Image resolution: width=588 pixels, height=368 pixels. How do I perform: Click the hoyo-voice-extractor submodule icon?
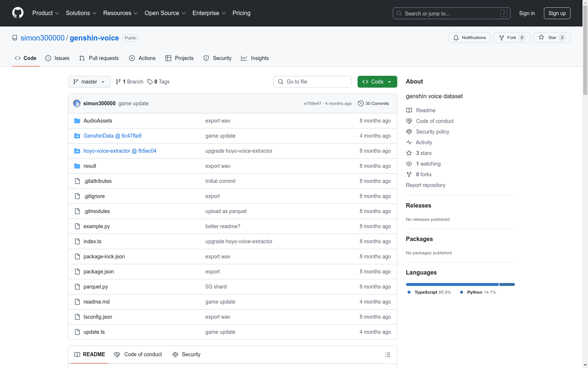click(x=77, y=151)
